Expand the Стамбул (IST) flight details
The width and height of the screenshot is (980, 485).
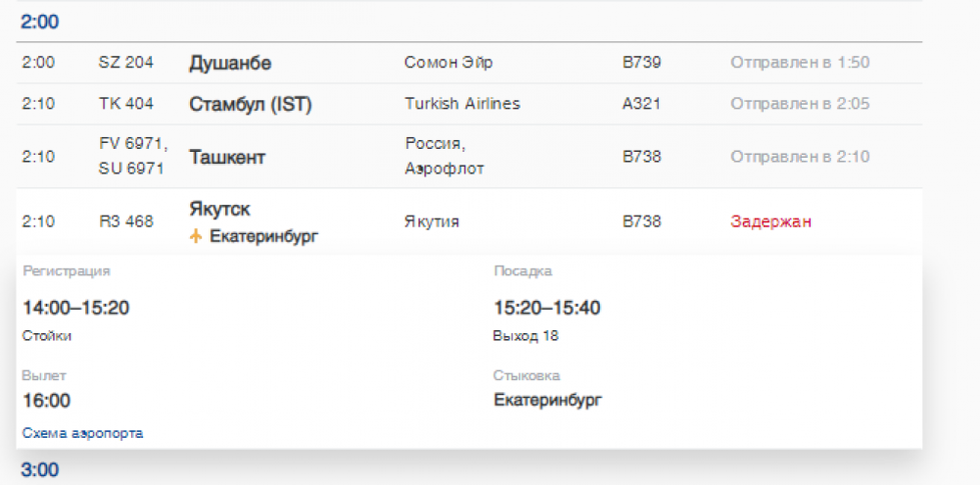point(250,104)
